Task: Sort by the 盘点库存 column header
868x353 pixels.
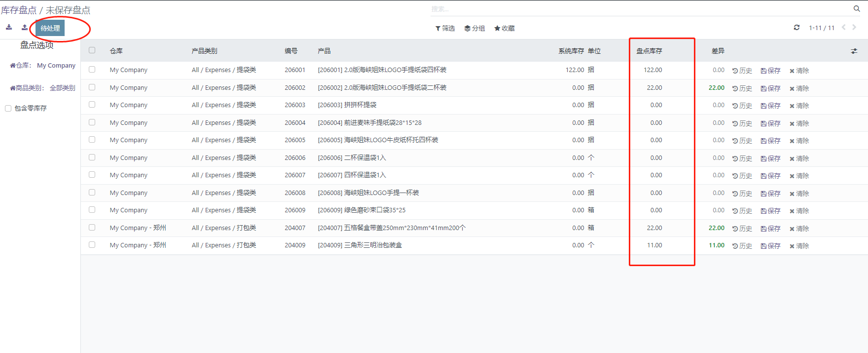Action: pos(649,51)
